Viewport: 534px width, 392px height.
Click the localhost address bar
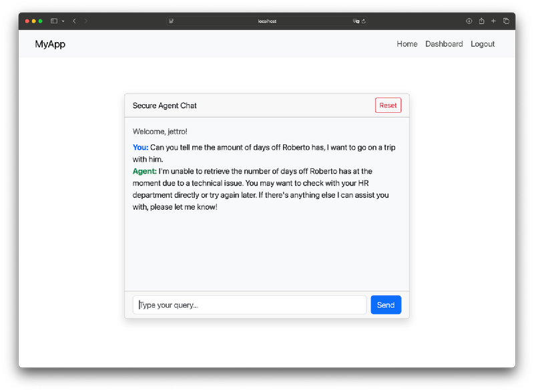267,21
